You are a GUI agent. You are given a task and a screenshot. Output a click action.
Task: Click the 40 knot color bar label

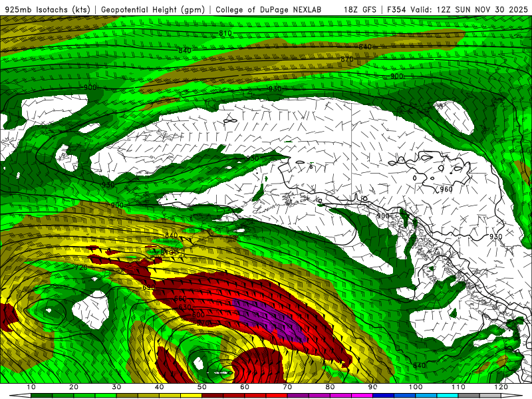pos(159,387)
